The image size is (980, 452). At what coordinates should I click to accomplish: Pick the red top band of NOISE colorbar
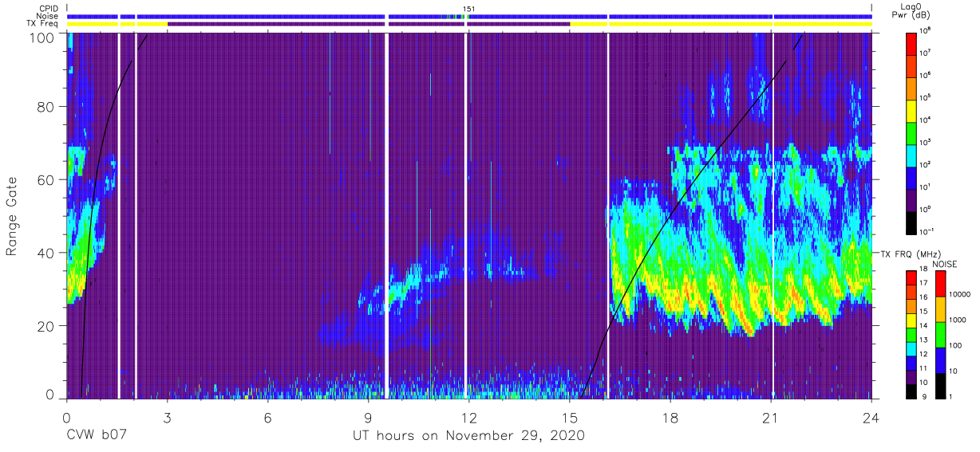(939, 284)
